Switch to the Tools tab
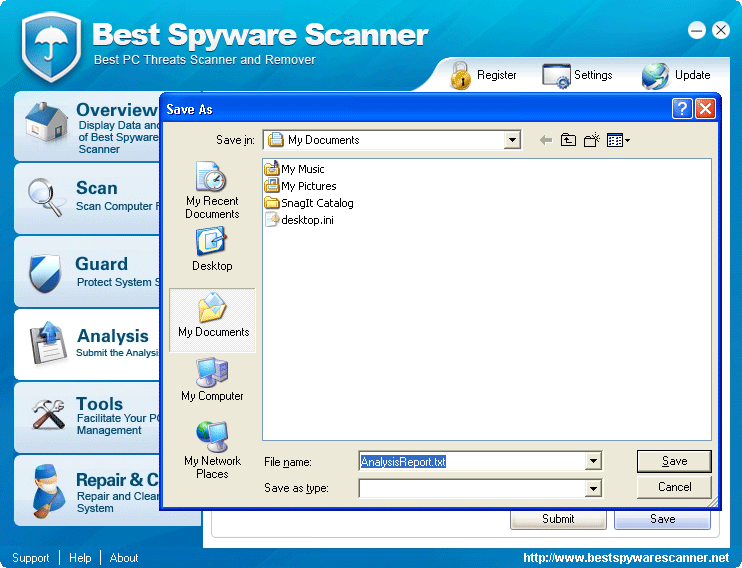The width and height of the screenshot is (742, 568). tap(87, 417)
